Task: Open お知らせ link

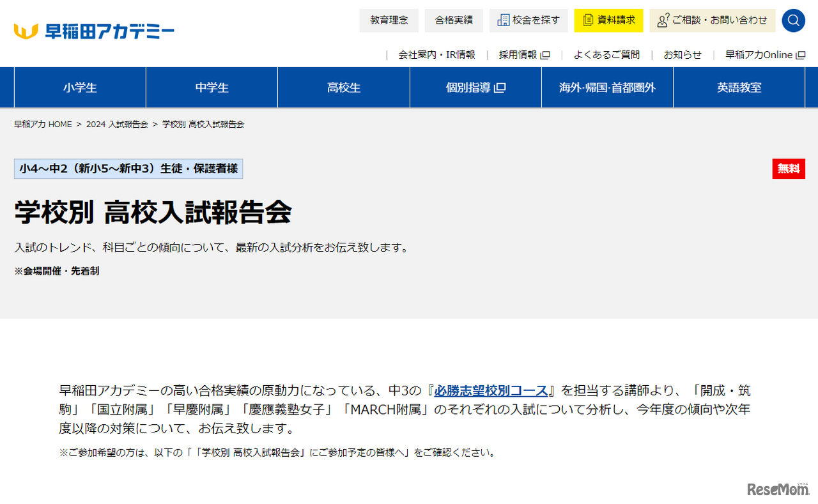Action: [683, 55]
